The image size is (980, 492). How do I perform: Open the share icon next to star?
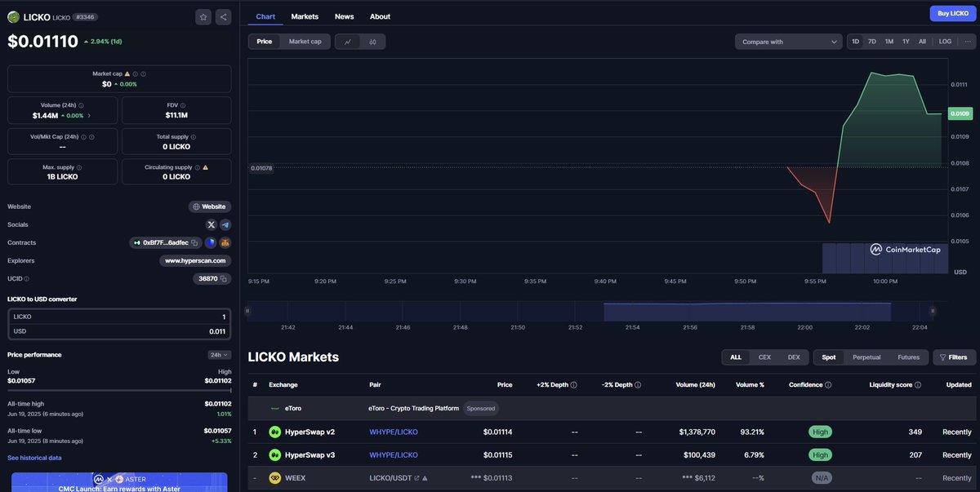pyautogui.click(x=224, y=16)
